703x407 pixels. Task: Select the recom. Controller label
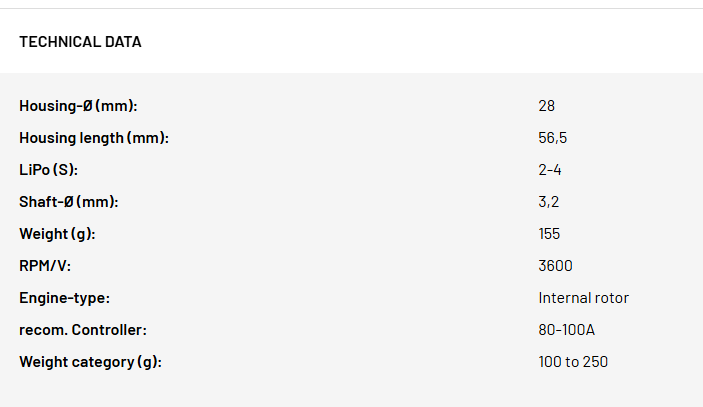(83, 330)
